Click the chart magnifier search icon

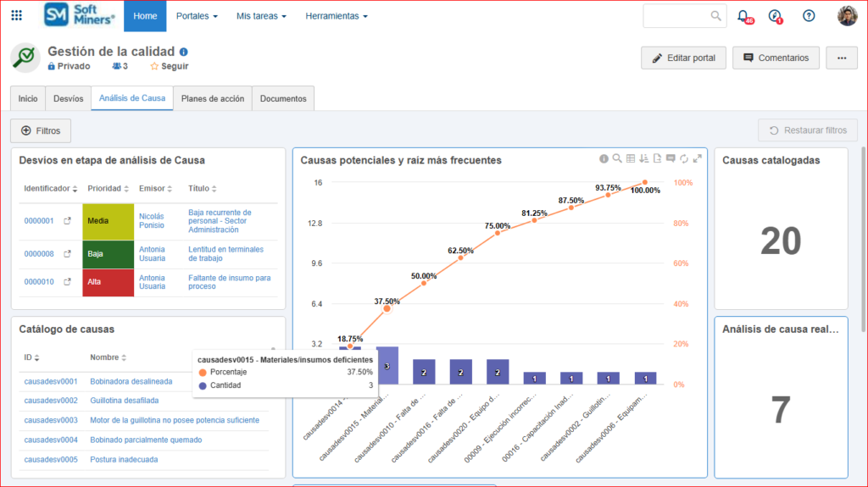coord(617,158)
